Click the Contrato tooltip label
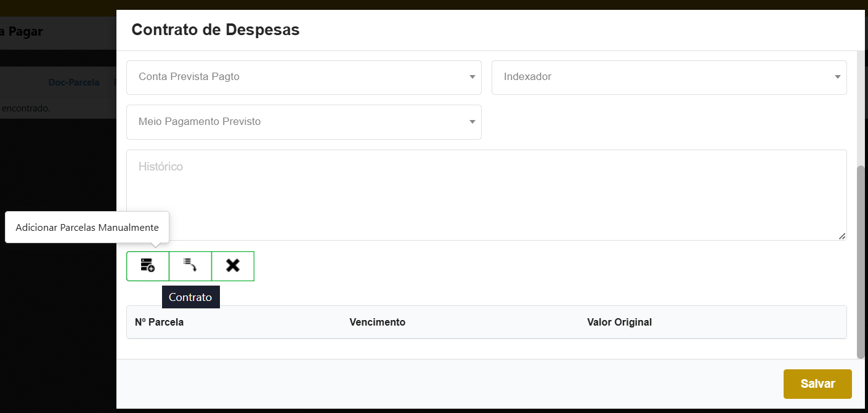 point(190,297)
